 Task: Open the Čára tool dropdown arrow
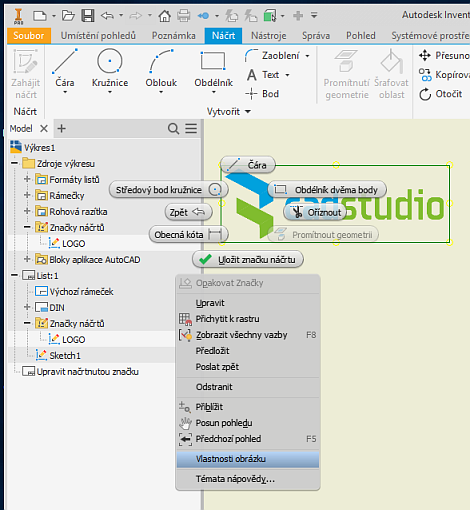tap(65, 92)
